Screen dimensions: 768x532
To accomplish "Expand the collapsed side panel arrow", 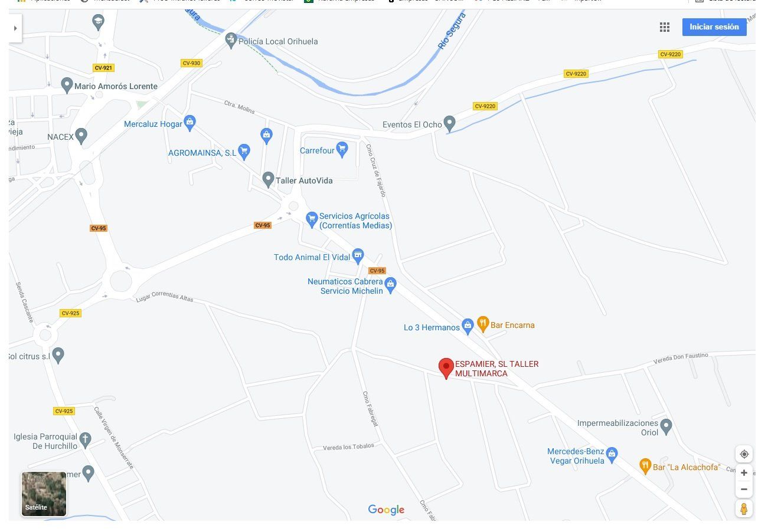I will pos(15,28).
